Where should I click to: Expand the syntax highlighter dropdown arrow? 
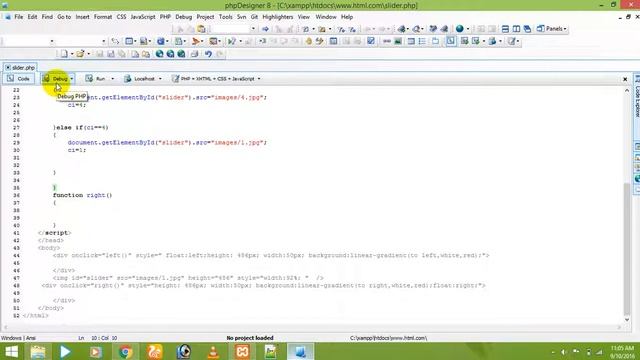click(259, 79)
